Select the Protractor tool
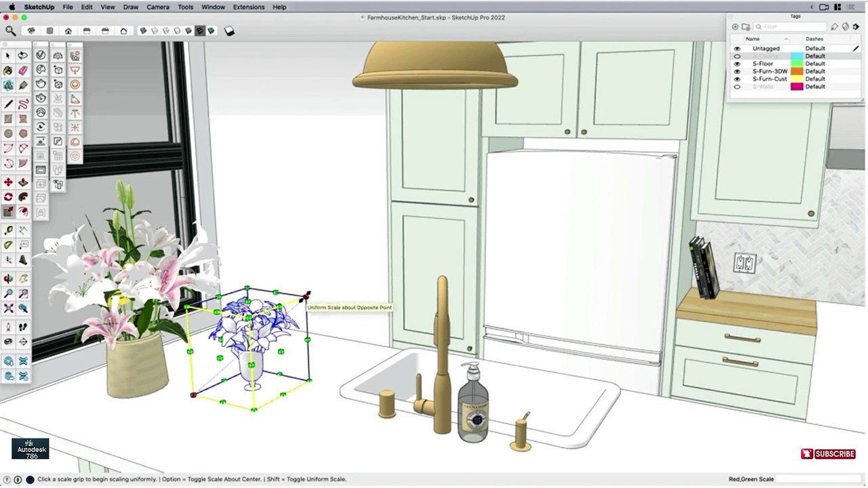This screenshot has width=868, height=488. 8,245
